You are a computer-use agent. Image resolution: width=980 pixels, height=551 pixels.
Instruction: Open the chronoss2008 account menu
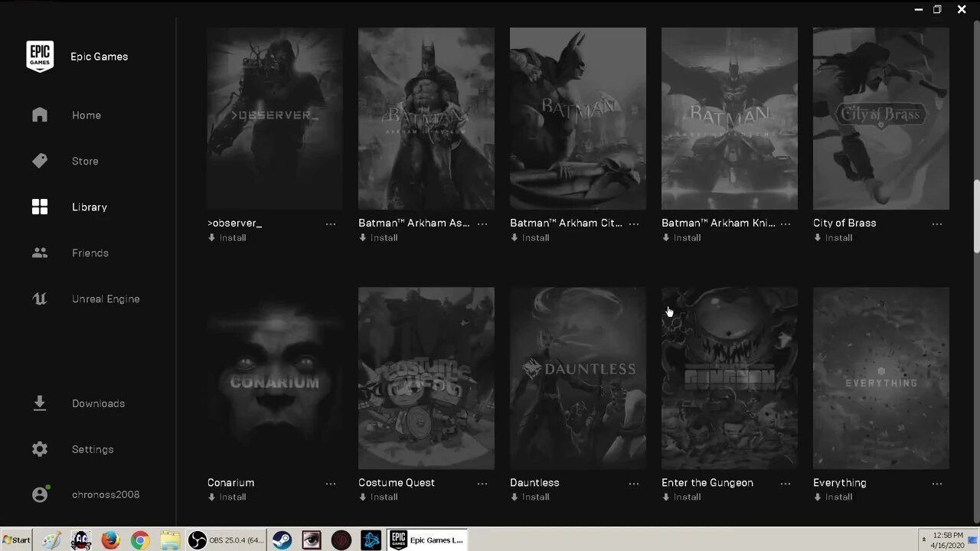click(106, 494)
